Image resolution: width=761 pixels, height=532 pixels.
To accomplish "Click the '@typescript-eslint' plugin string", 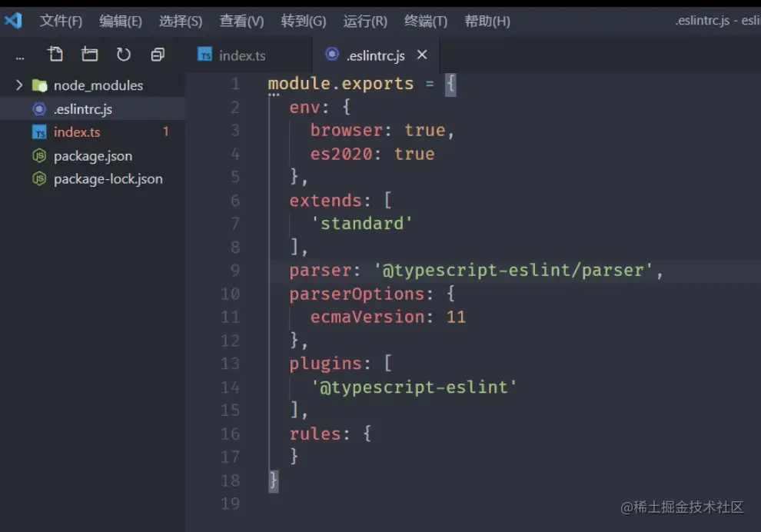I will click(x=414, y=387).
